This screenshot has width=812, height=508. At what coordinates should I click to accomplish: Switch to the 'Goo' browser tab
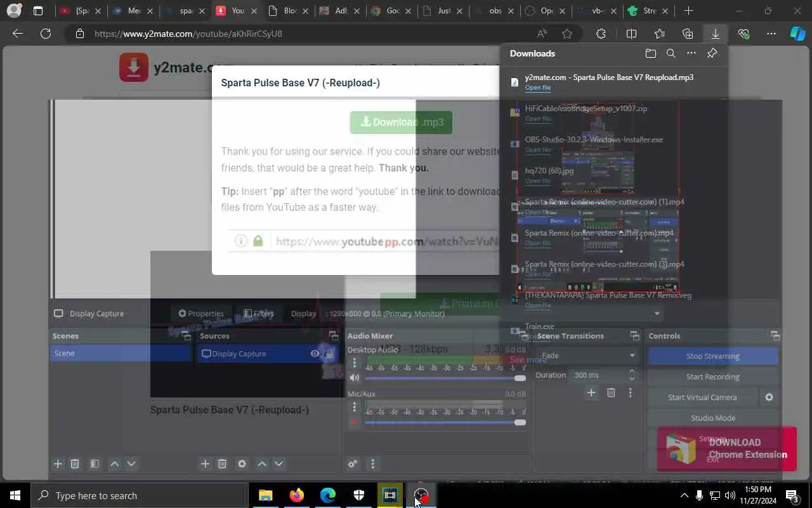(393, 11)
